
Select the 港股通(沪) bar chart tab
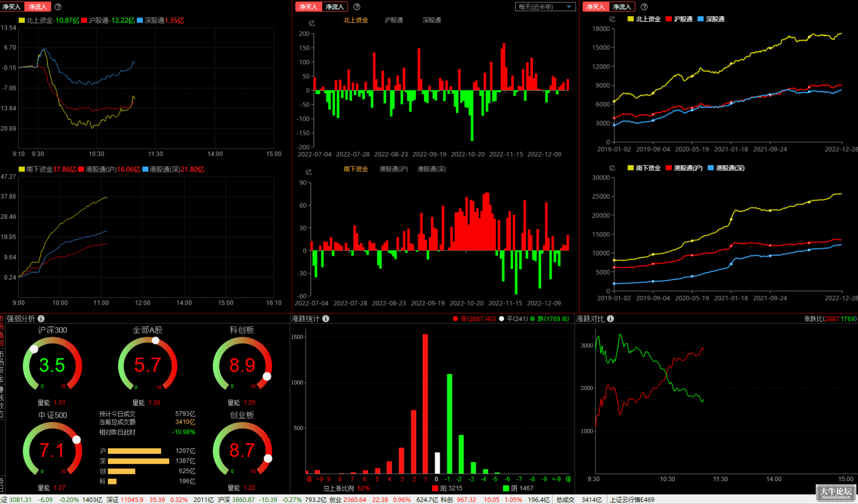pyautogui.click(x=394, y=169)
